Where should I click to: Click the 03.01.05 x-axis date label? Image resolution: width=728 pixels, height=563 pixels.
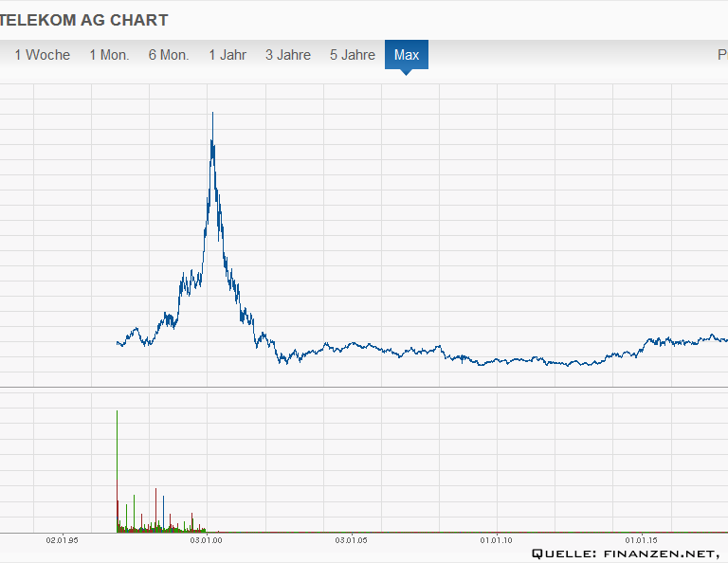click(351, 540)
